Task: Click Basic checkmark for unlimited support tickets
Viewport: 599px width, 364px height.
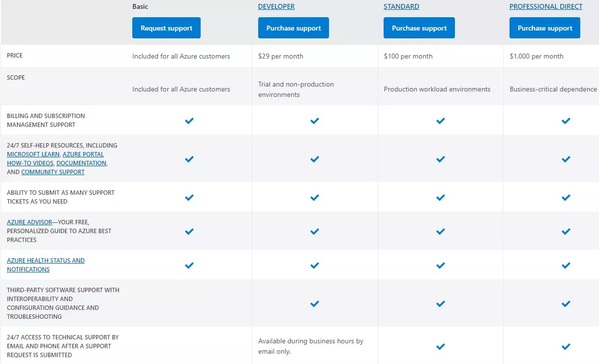Action: 189,197
